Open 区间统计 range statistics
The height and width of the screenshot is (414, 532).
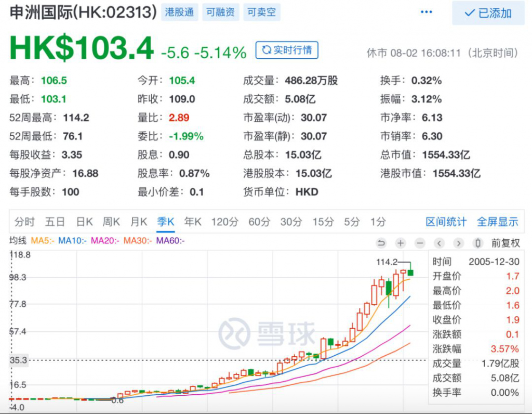(x=446, y=222)
